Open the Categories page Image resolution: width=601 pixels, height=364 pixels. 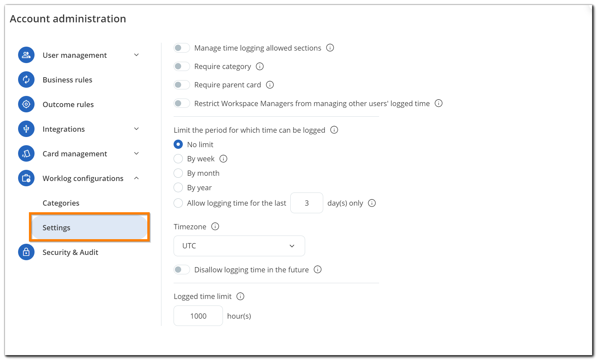[61, 203]
